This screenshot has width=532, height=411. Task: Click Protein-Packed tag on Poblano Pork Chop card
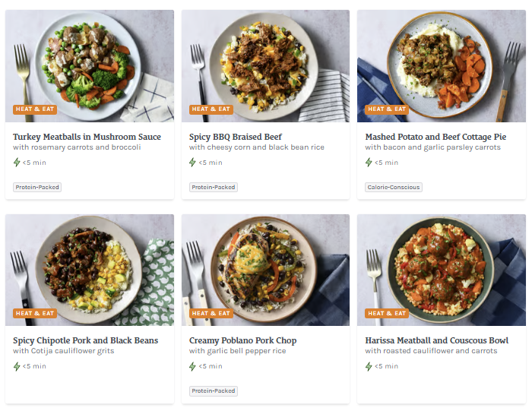[x=214, y=391]
